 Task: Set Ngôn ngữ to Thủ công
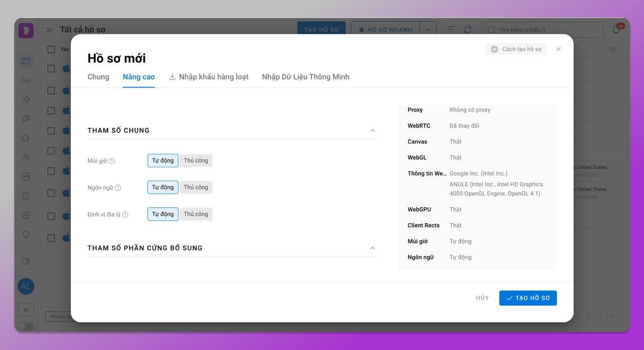point(196,187)
